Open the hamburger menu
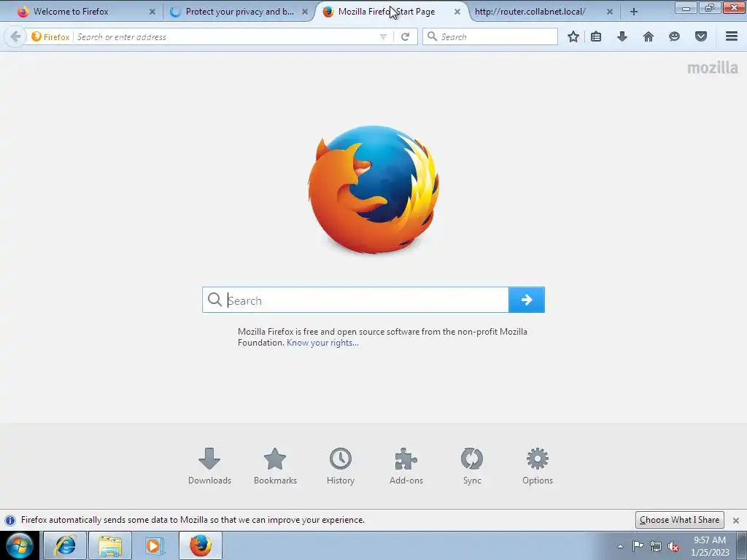 click(x=732, y=36)
